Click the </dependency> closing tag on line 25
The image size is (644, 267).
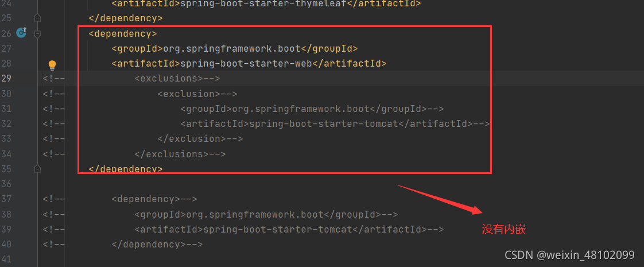[x=126, y=18]
